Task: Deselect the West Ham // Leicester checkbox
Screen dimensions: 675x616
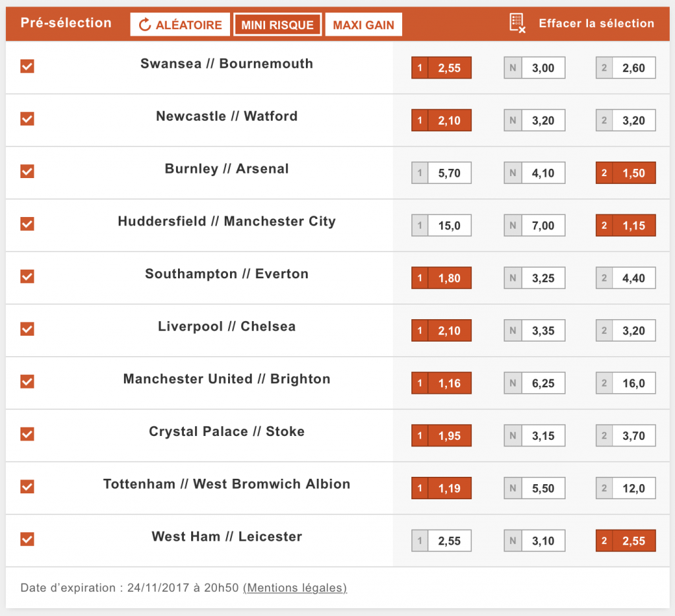Action: coord(27,539)
